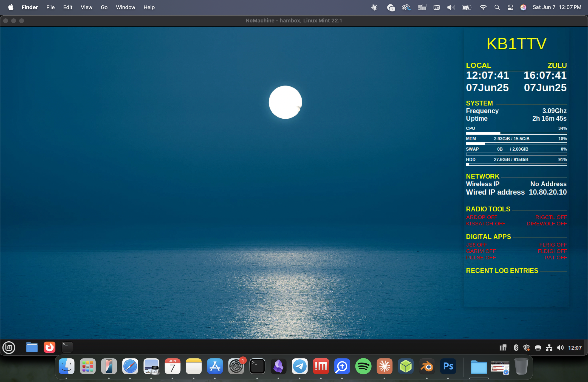Screen dimensions: 588x382
Task: Open the blue magnifier app in Dock
Action: (342, 366)
